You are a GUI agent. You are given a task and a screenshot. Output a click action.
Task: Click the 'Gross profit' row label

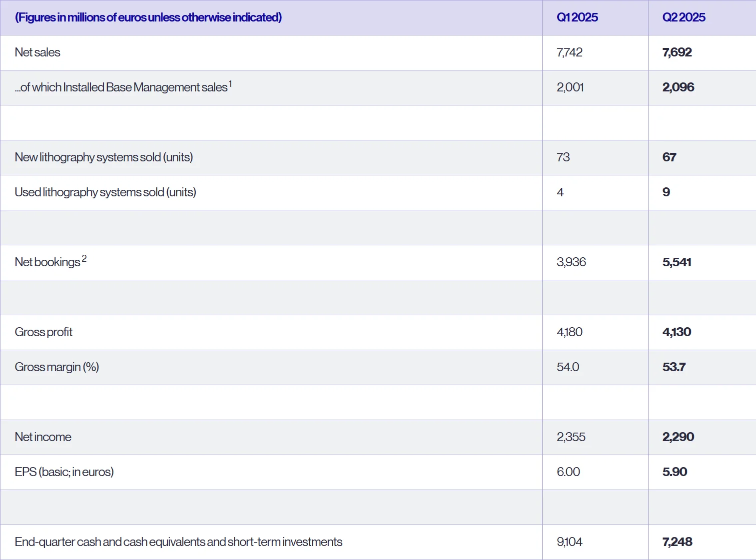pos(43,332)
